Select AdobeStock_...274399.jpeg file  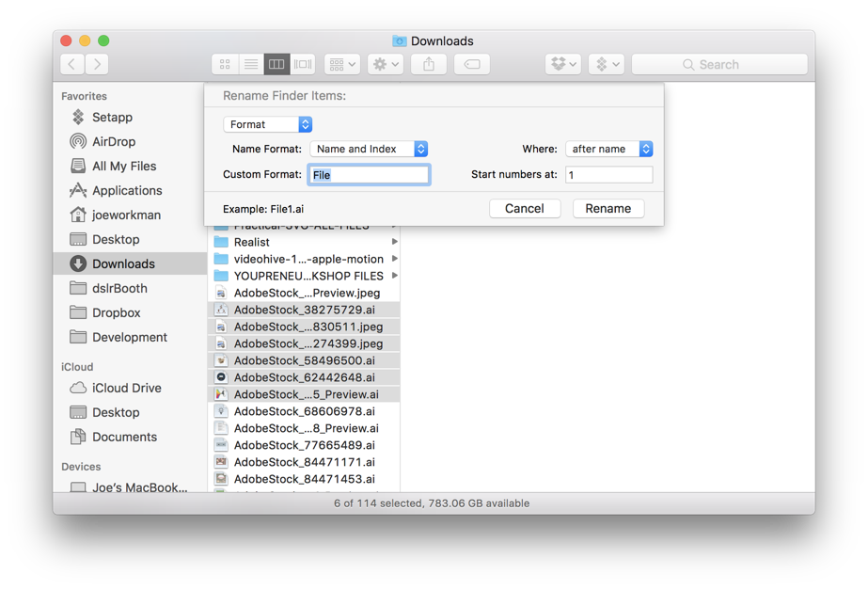coord(305,343)
